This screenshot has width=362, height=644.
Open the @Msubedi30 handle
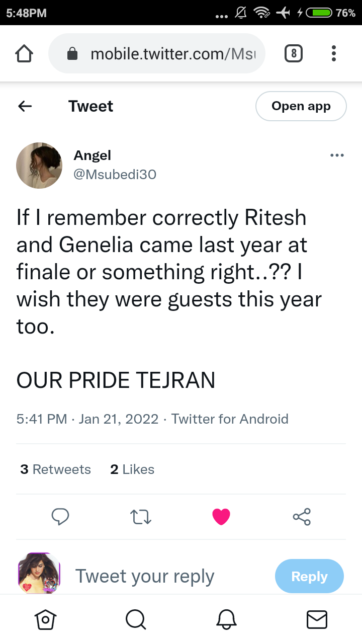pyautogui.click(x=115, y=174)
